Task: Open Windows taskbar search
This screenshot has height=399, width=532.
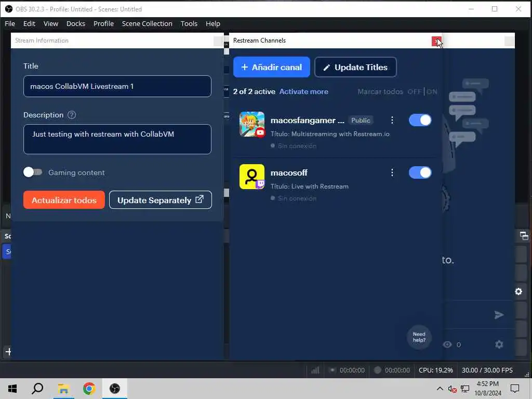Action: coord(37,389)
